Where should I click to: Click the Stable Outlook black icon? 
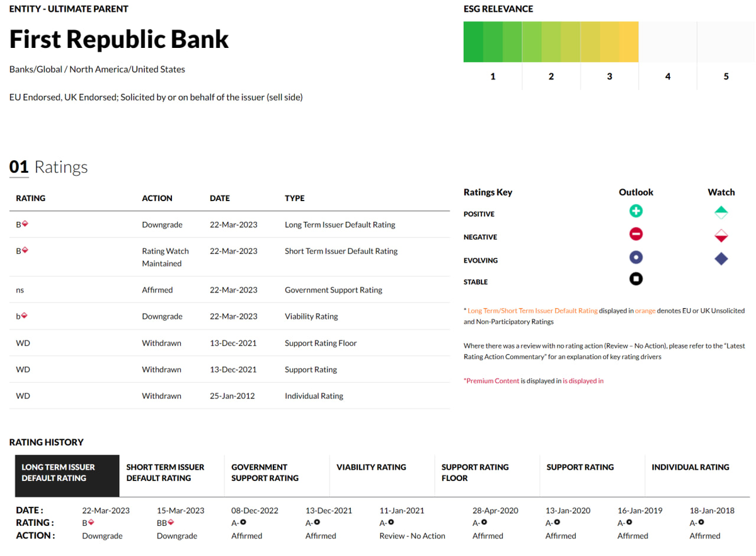click(x=636, y=279)
